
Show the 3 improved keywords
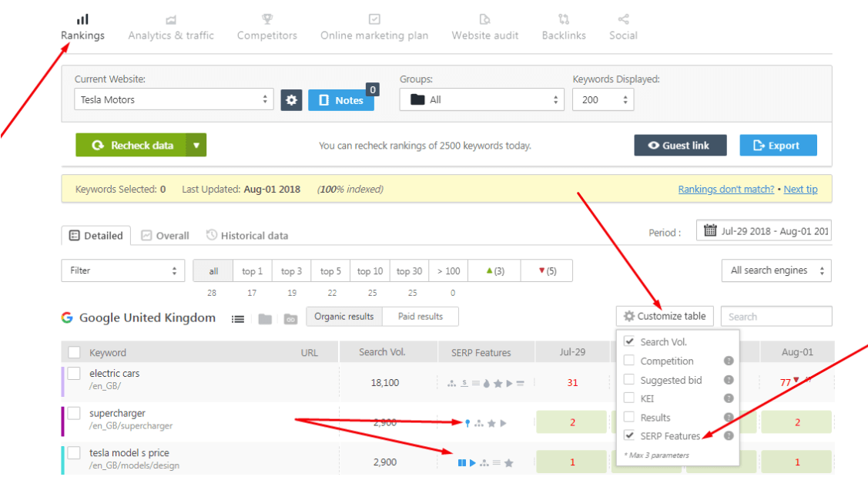494,271
